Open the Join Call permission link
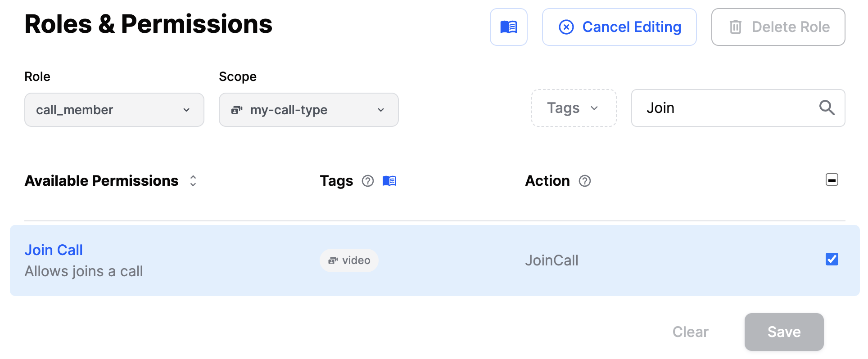Screen dimensions: 868x359 54,250
